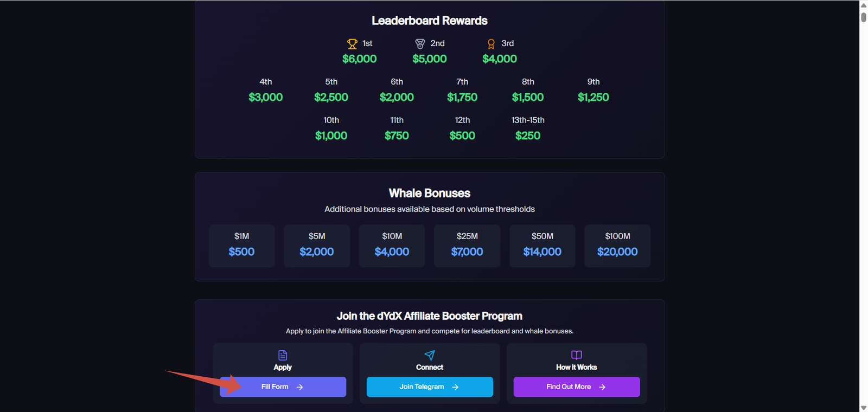Click the arrow icon on Fill Form button
This screenshot has width=868, height=412.
pos(300,387)
